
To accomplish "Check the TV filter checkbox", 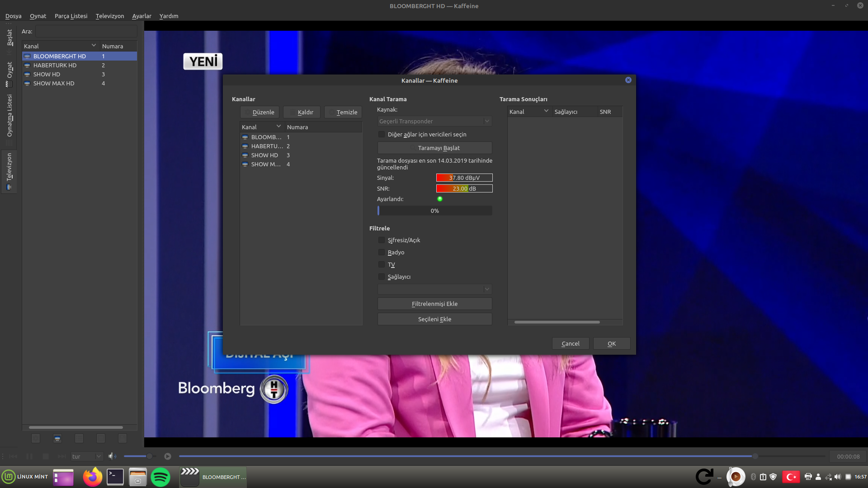I will (382, 264).
